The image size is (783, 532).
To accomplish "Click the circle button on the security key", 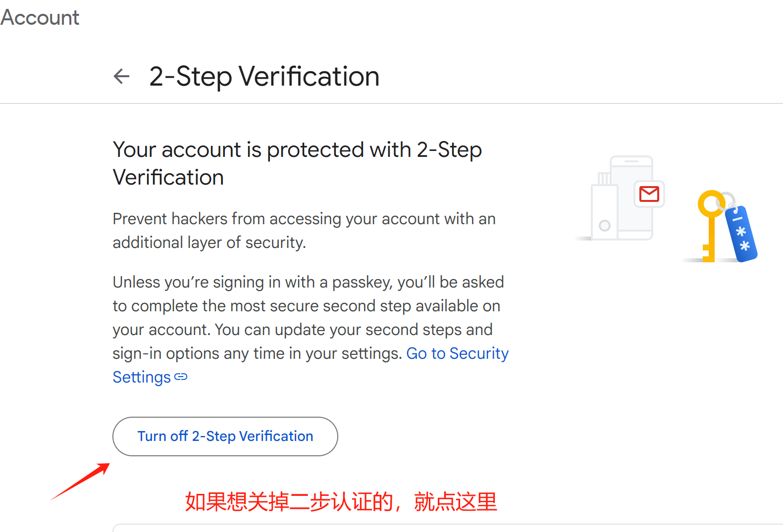I will [x=605, y=226].
